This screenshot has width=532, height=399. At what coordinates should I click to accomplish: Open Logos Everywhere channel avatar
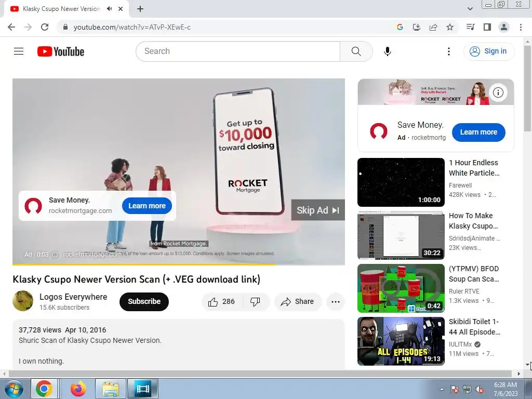click(23, 301)
